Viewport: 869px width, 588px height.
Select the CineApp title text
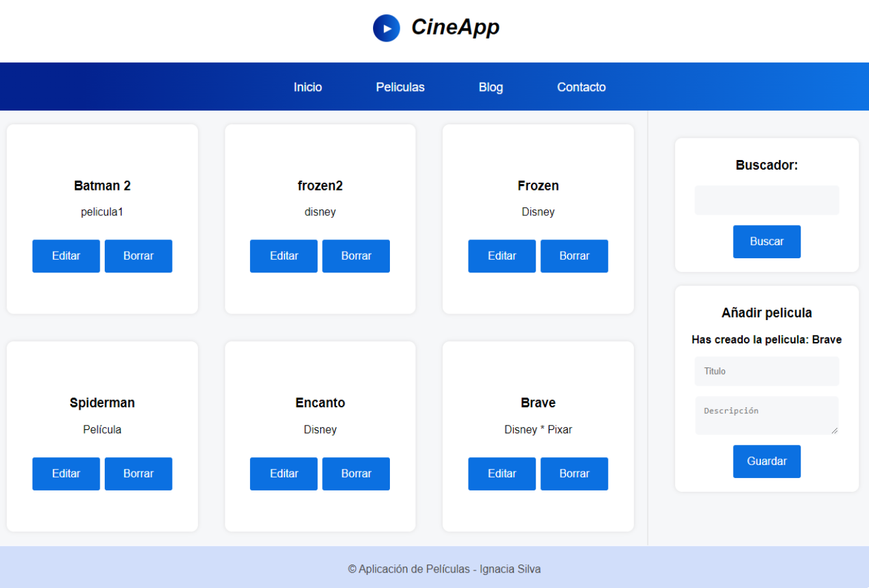(x=456, y=27)
